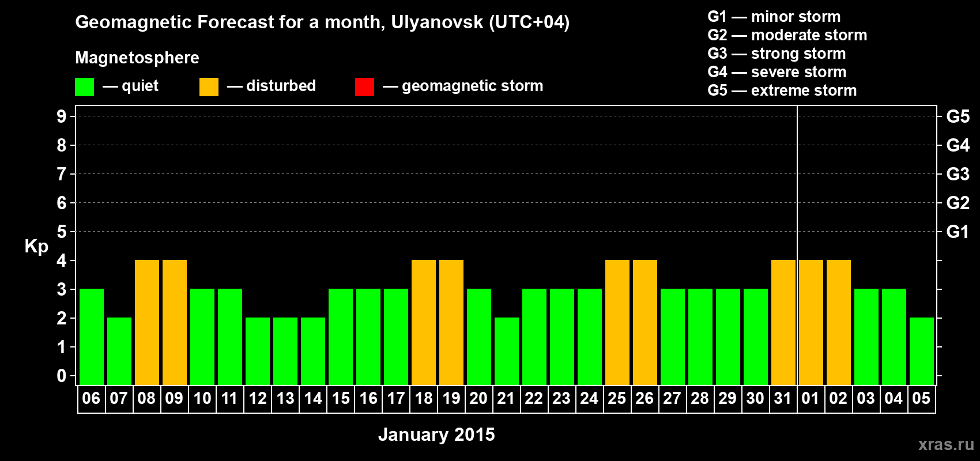Screen dimensions: 980x461
Task: Click the green bar for day 28
Action: [x=700, y=337]
